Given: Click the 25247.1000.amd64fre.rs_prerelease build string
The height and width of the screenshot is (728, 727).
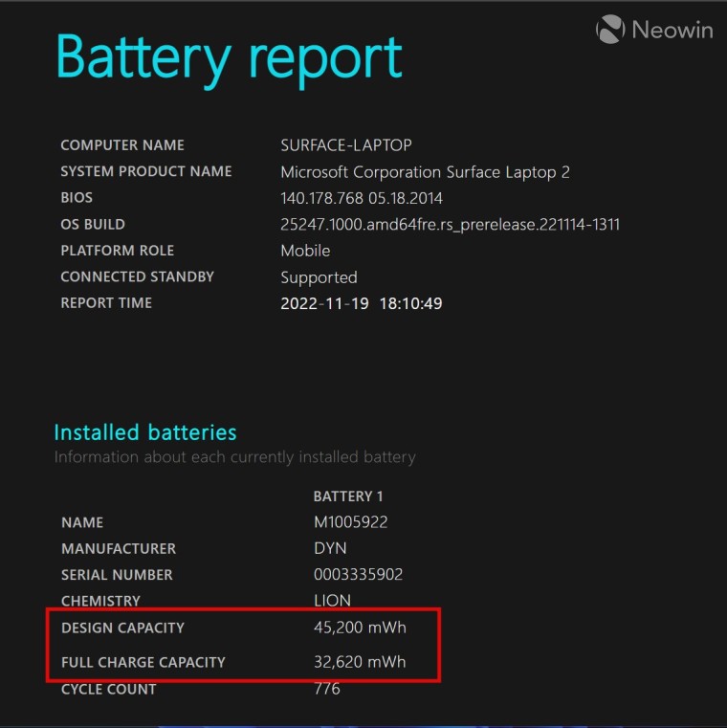Looking at the screenshot, I should (451, 225).
